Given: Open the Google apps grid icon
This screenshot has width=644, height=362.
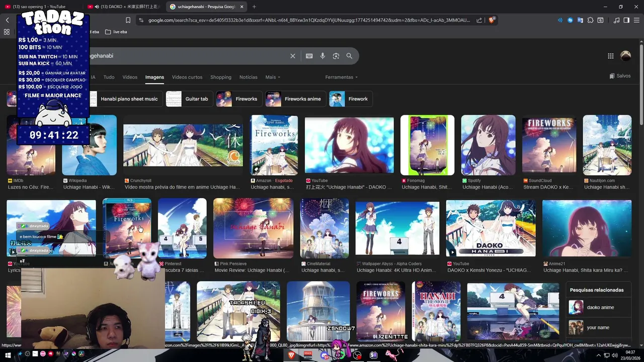Looking at the screenshot, I should [611, 56].
